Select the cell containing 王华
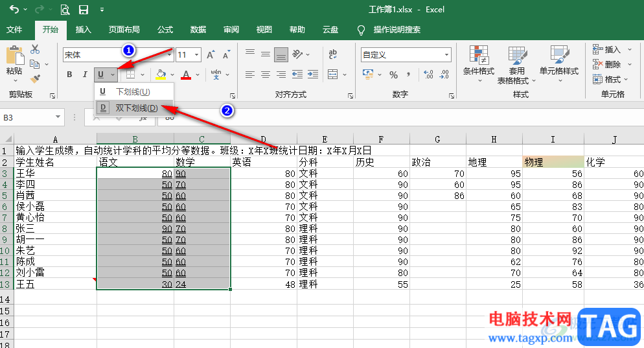644x348 pixels. pos(56,174)
